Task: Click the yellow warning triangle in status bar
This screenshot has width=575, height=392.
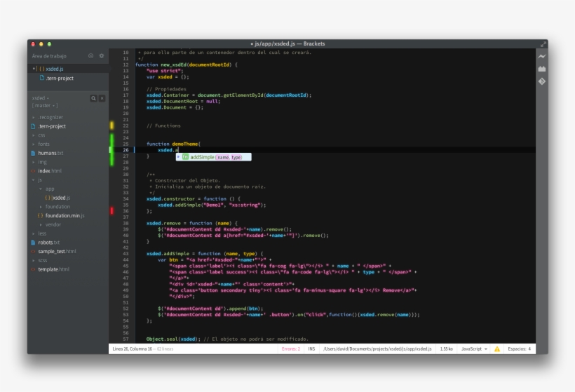Action: click(x=497, y=349)
